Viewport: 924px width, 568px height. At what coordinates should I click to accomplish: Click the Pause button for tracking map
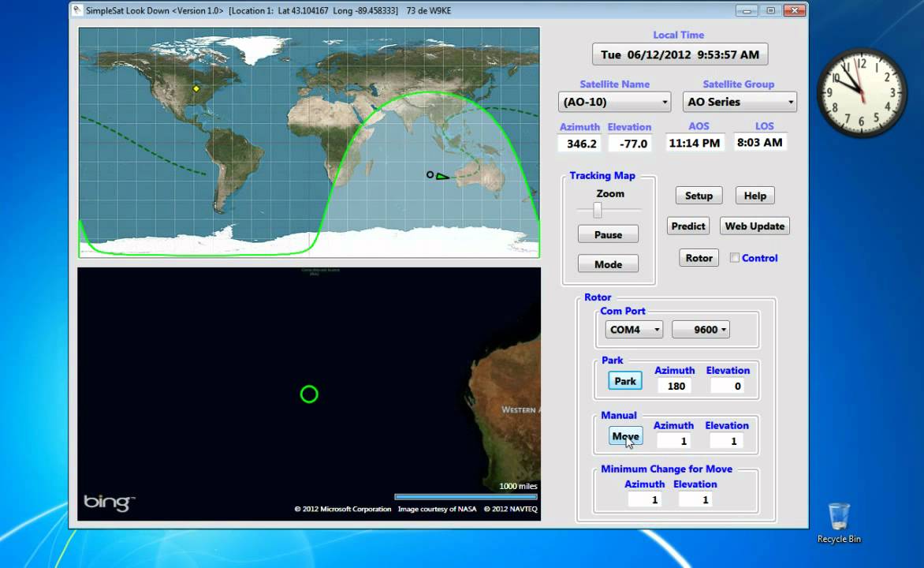point(608,235)
